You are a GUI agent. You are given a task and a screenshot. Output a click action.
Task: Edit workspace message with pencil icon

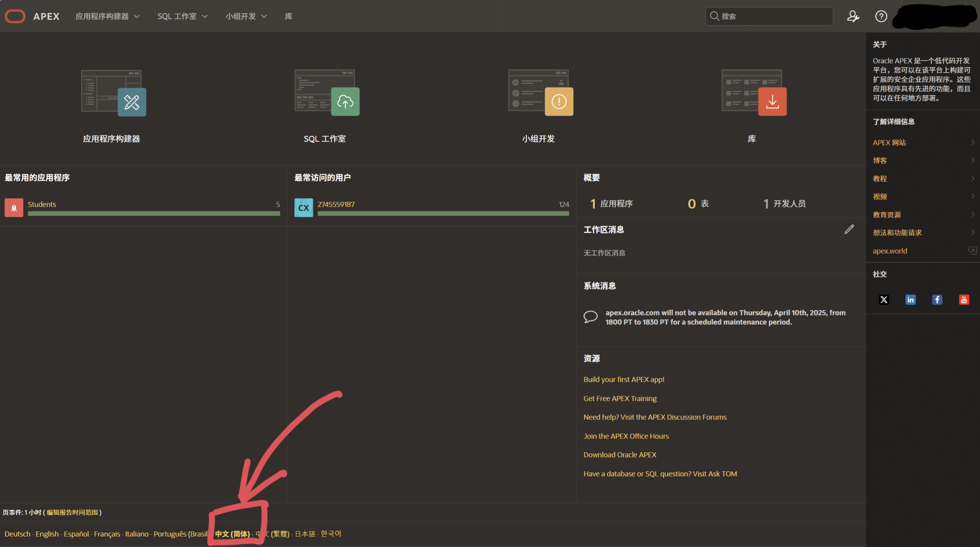tap(849, 229)
